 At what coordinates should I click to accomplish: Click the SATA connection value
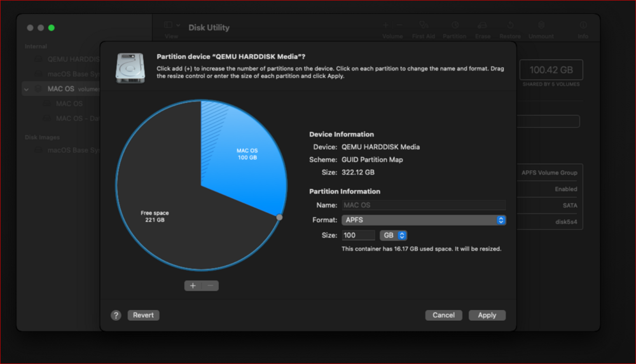click(569, 206)
